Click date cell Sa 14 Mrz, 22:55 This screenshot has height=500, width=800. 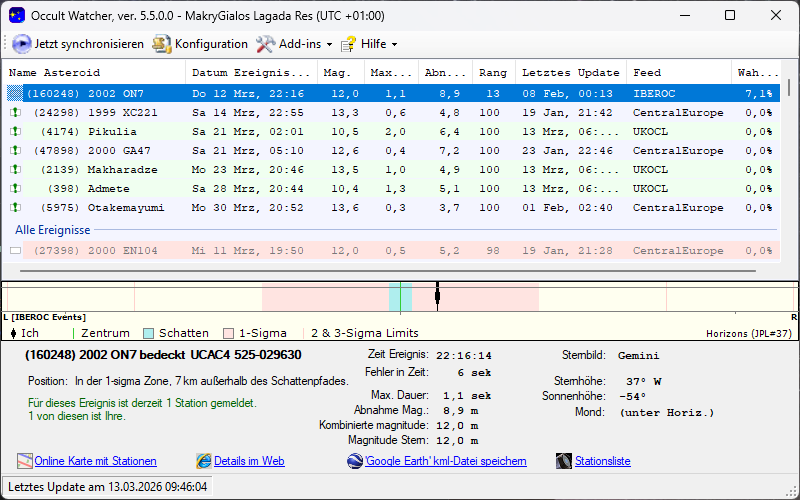(247, 113)
